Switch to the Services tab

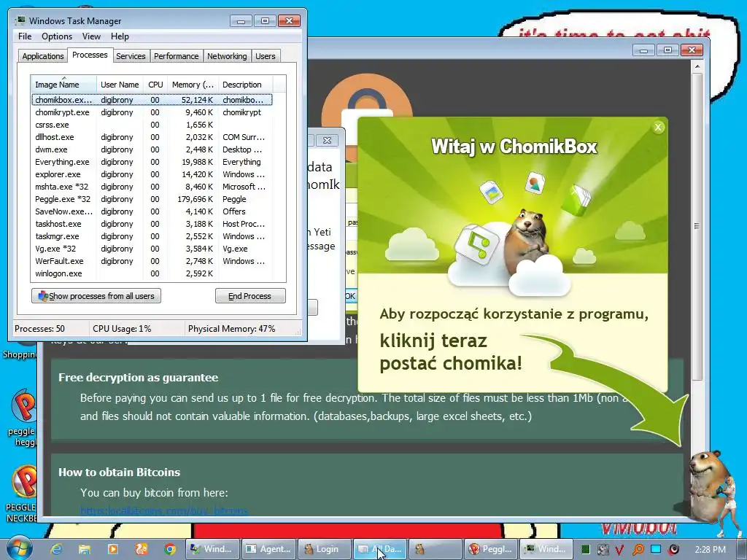click(131, 56)
